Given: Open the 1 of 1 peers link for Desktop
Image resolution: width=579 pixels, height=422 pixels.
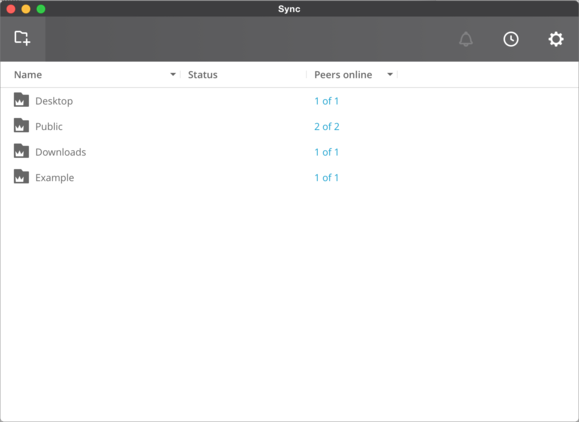Looking at the screenshot, I should click(326, 101).
